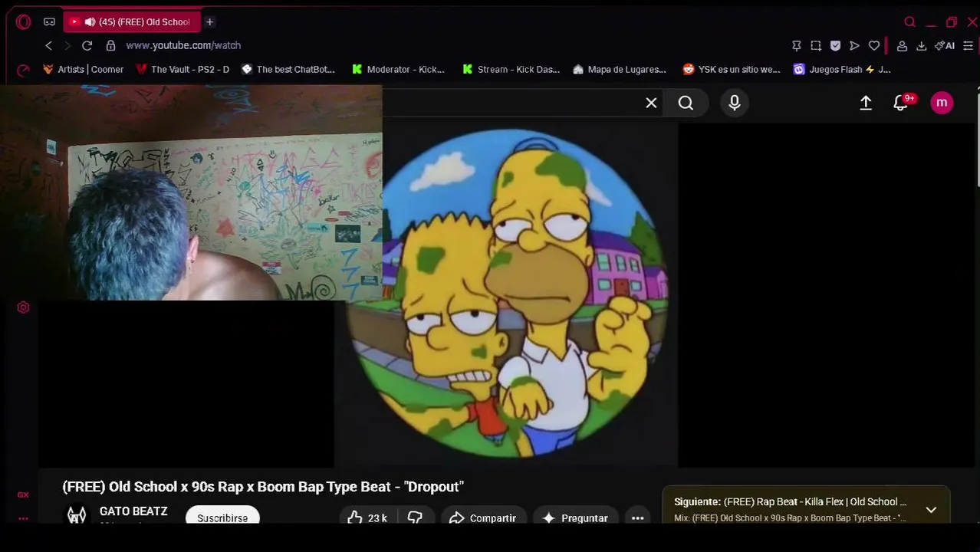Start voice search with microphone icon
The height and width of the screenshot is (552, 980).
(735, 103)
